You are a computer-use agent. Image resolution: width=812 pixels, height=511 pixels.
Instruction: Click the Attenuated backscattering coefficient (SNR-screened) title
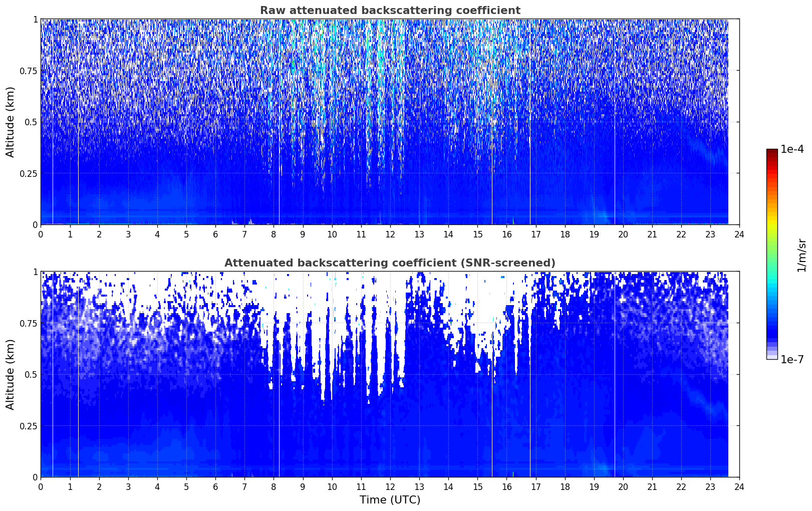(x=390, y=263)
